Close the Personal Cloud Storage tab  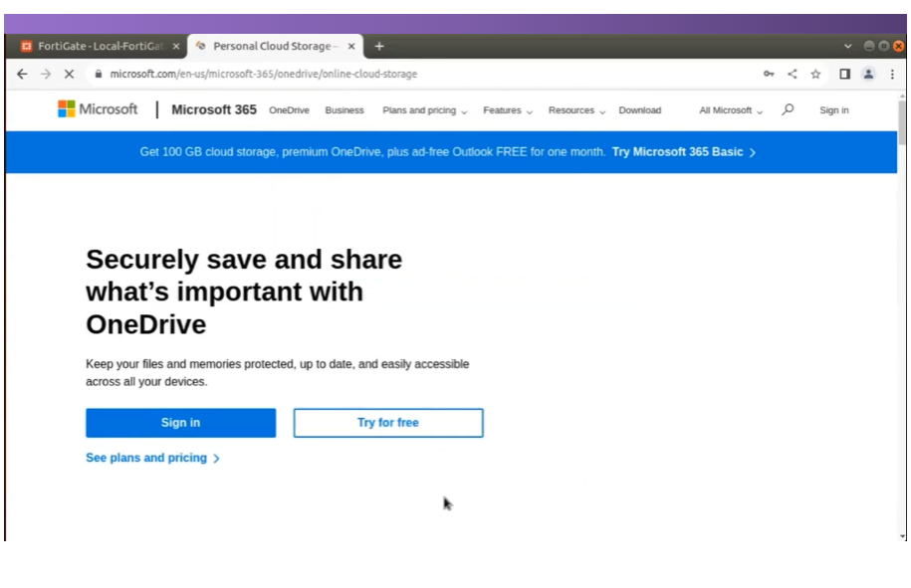tap(351, 47)
